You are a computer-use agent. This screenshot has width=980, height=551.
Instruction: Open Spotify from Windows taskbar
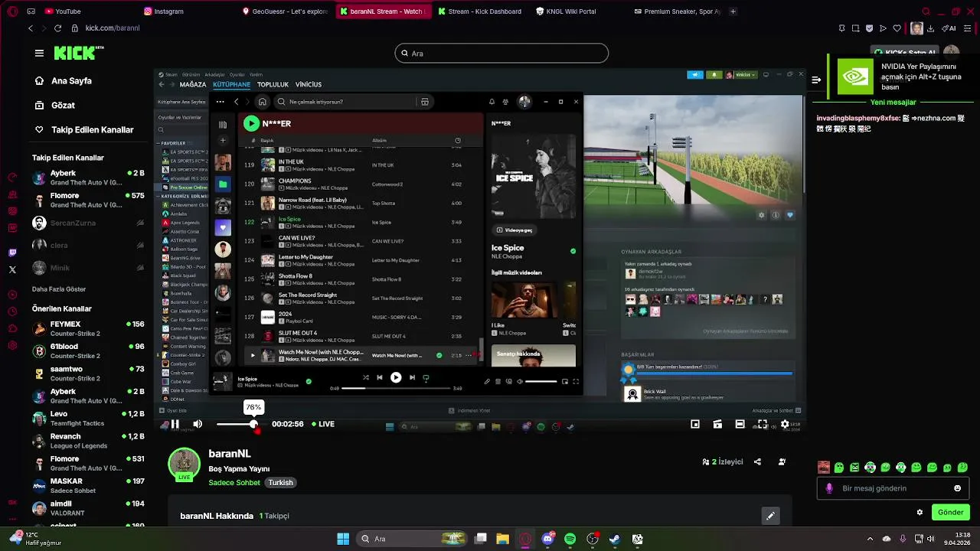coord(570,539)
